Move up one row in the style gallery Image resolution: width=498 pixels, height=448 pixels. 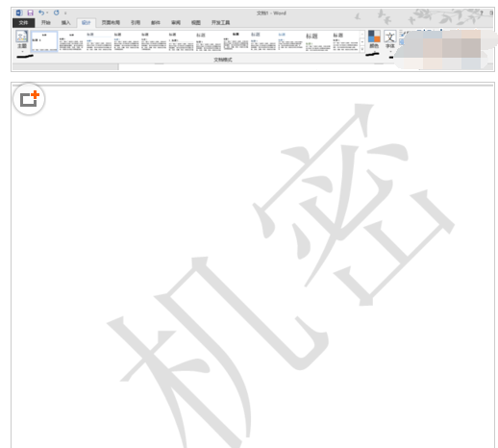(x=362, y=34)
